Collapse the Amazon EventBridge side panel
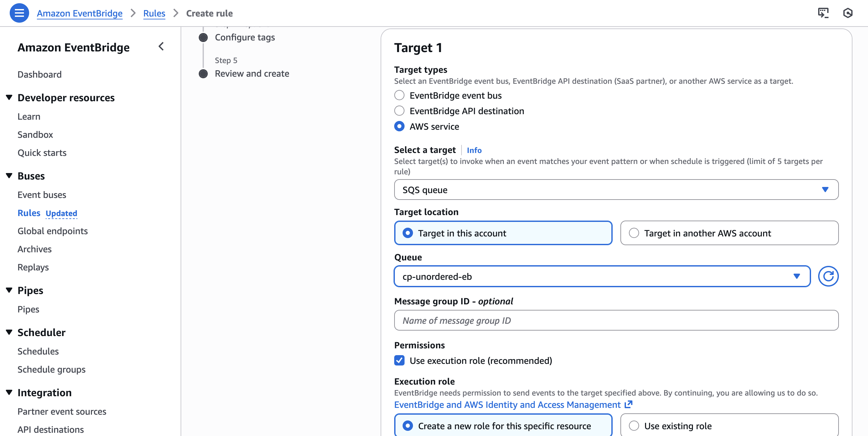 click(x=161, y=47)
